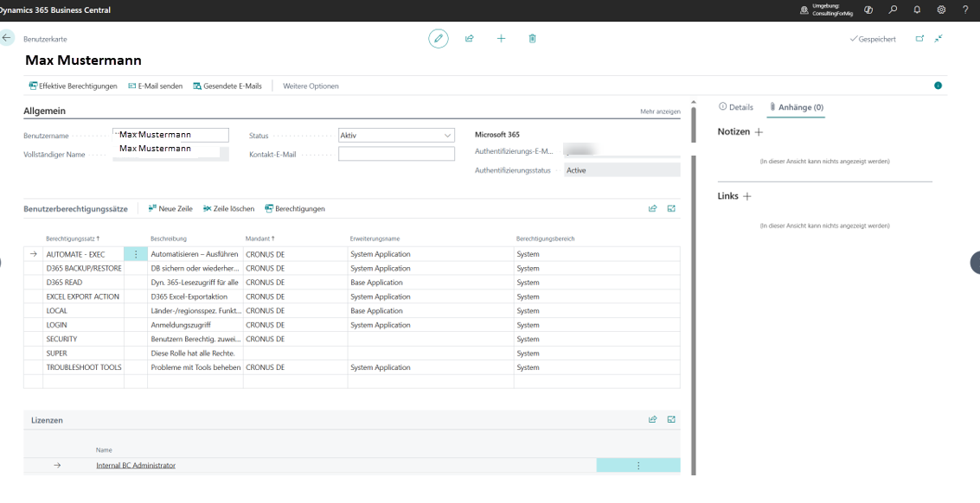Open Internal BC Administrator license link

[136, 465]
